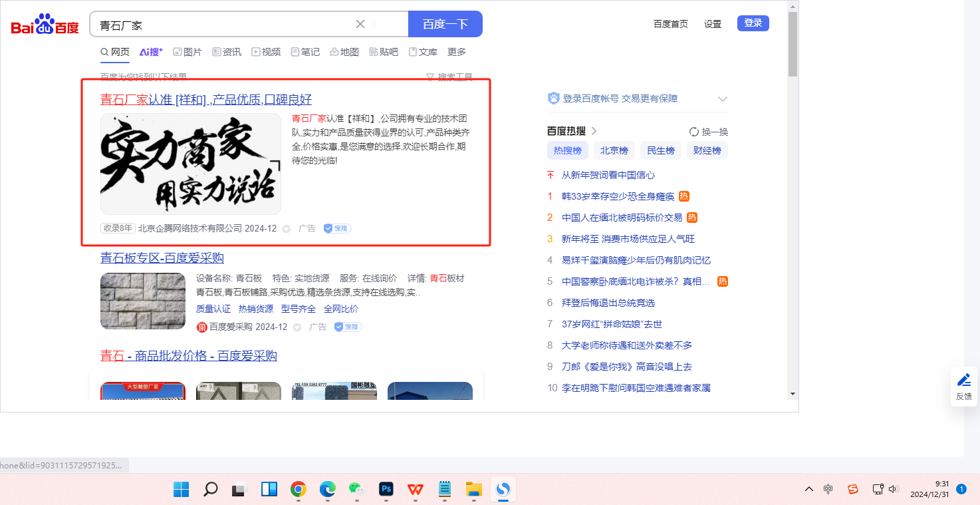Open the 文库 tab
The width and height of the screenshot is (980, 505).
click(x=423, y=52)
